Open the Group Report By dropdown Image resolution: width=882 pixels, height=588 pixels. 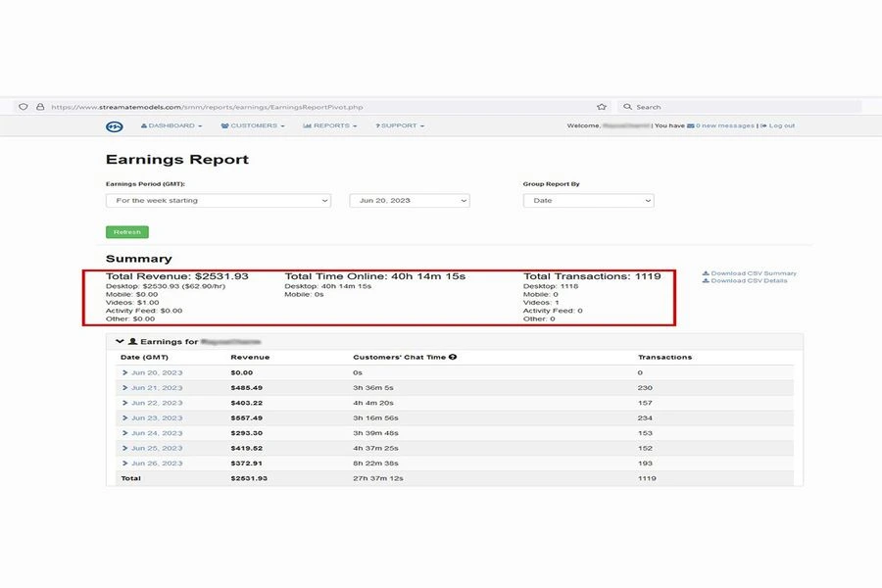(588, 201)
